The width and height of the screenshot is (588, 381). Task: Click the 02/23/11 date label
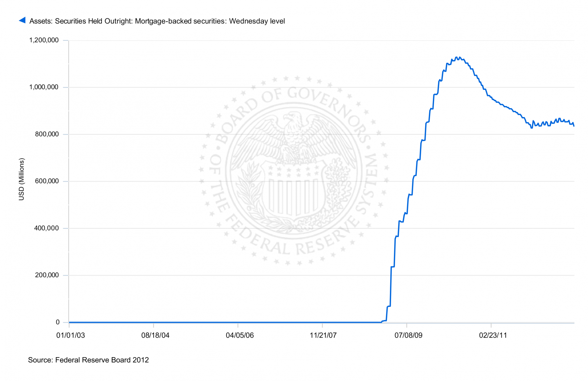(493, 335)
